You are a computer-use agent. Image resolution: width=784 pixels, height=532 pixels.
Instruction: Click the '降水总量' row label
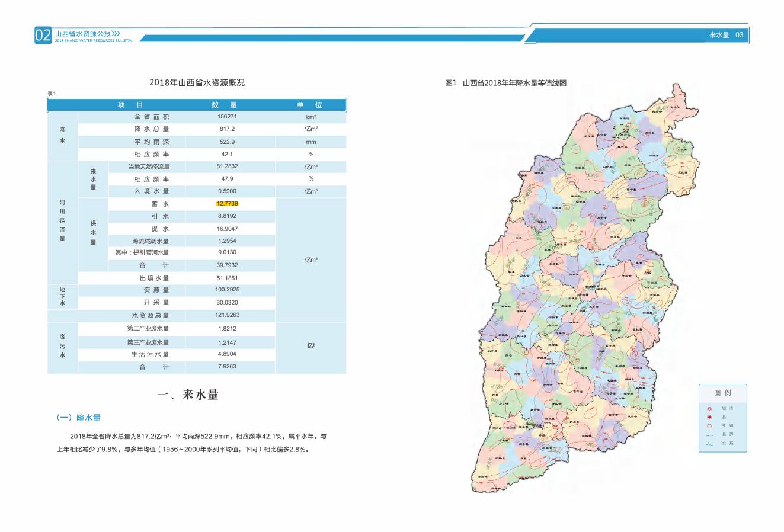152,129
